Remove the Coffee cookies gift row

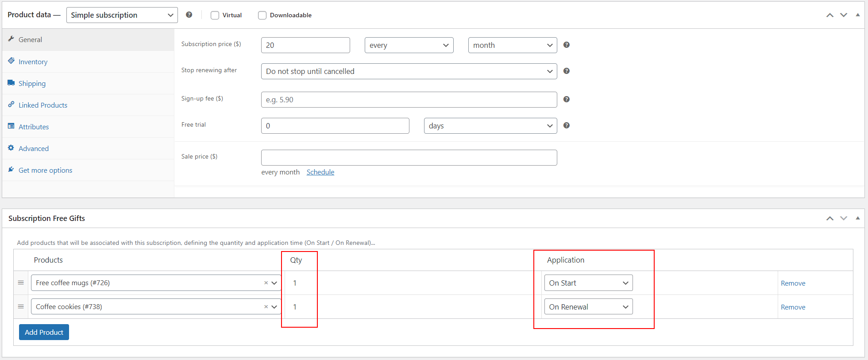793,307
